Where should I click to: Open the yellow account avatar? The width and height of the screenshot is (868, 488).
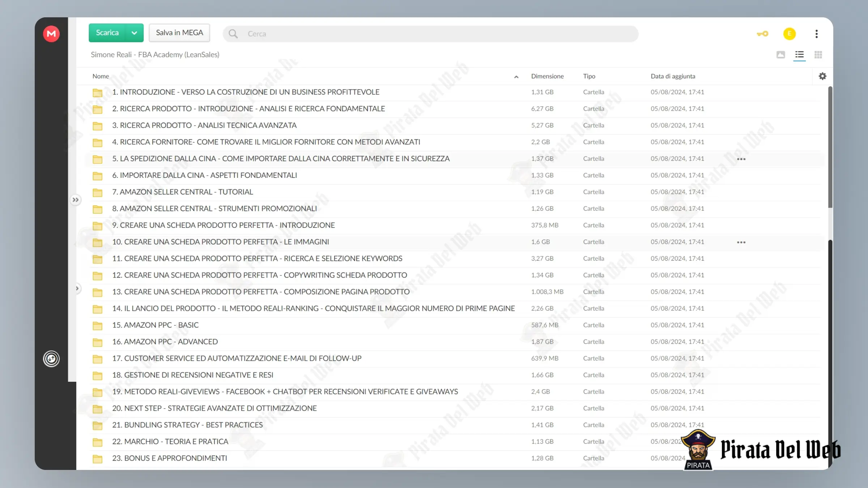(790, 34)
